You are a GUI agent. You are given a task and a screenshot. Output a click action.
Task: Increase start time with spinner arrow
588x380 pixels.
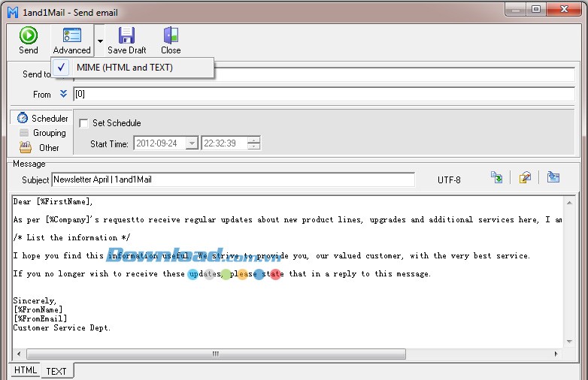[254, 140]
